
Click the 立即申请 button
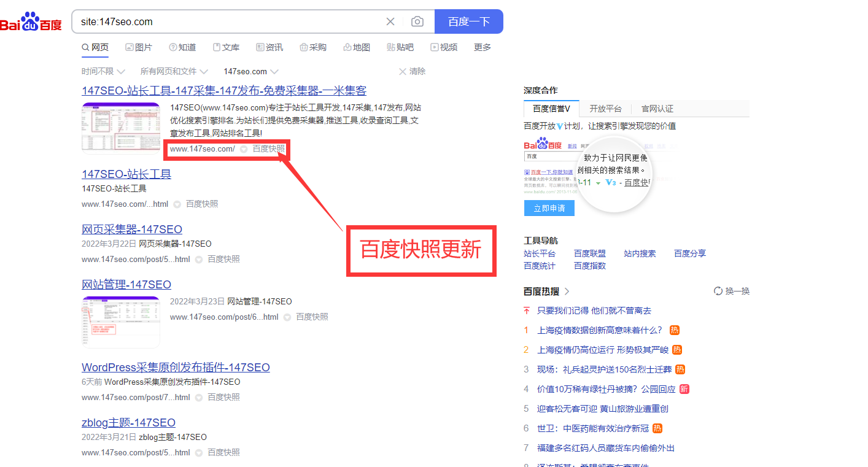click(549, 208)
